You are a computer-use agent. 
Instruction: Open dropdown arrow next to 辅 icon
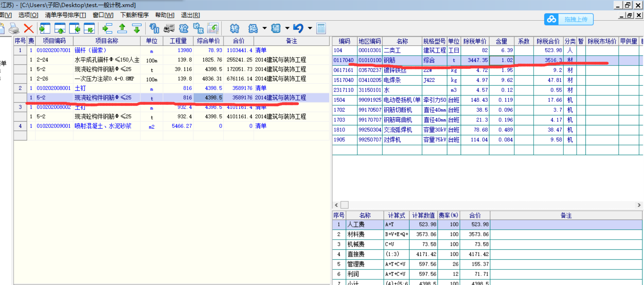point(287,28)
